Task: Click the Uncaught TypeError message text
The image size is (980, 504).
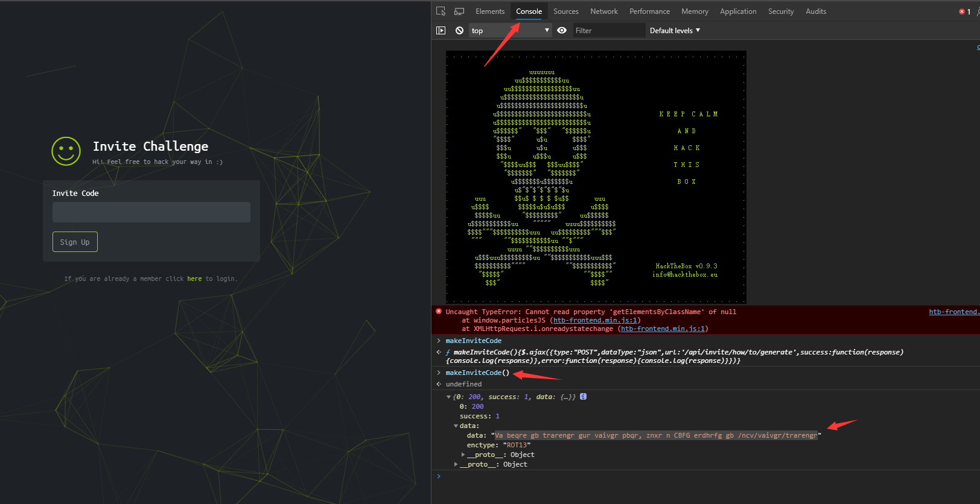Action: [591, 312]
